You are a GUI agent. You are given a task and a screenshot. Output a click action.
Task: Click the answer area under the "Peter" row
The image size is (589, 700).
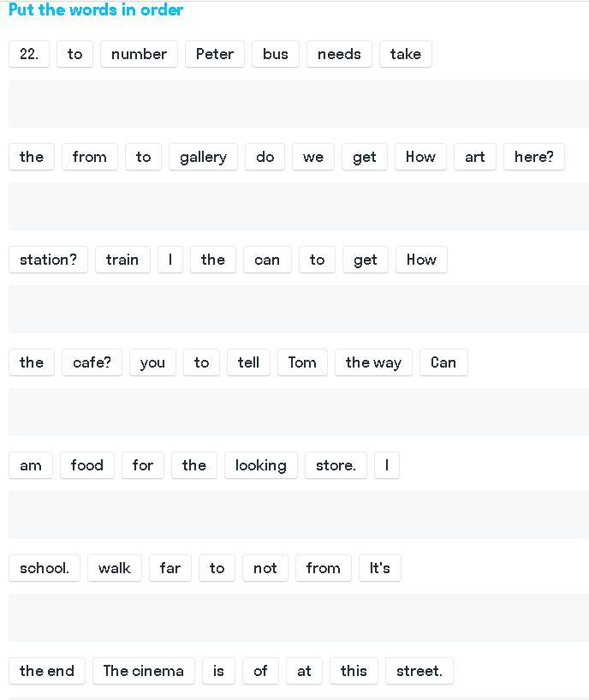[x=299, y=104]
